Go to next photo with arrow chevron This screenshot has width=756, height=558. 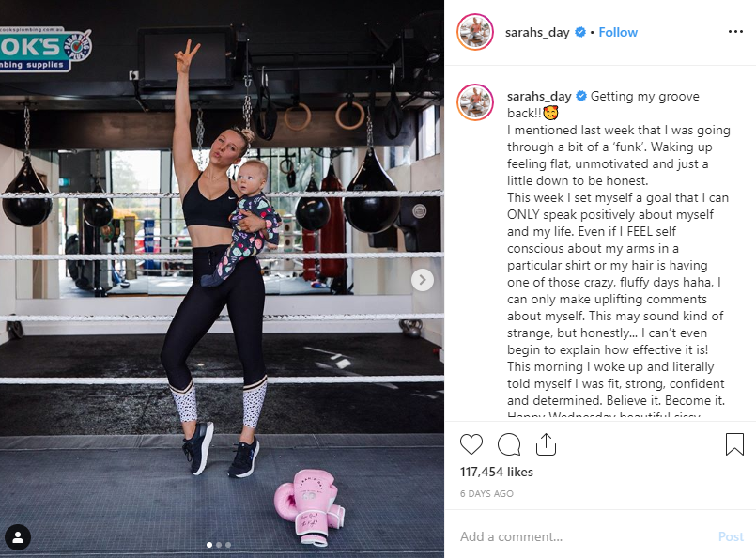click(x=423, y=280)
